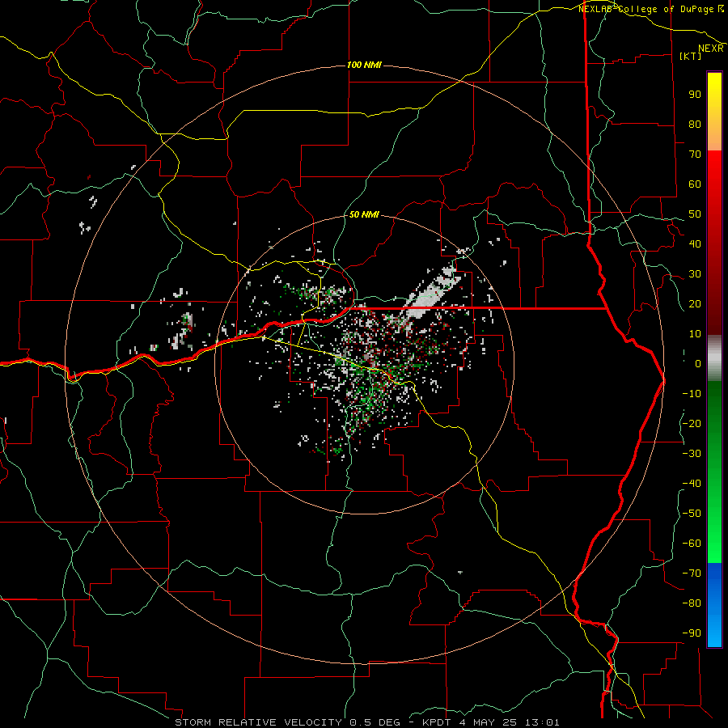Click the Storm Relative Velocity caption at bottom
Viewport: 728px width, 728px height.
[x=366, y=722]
